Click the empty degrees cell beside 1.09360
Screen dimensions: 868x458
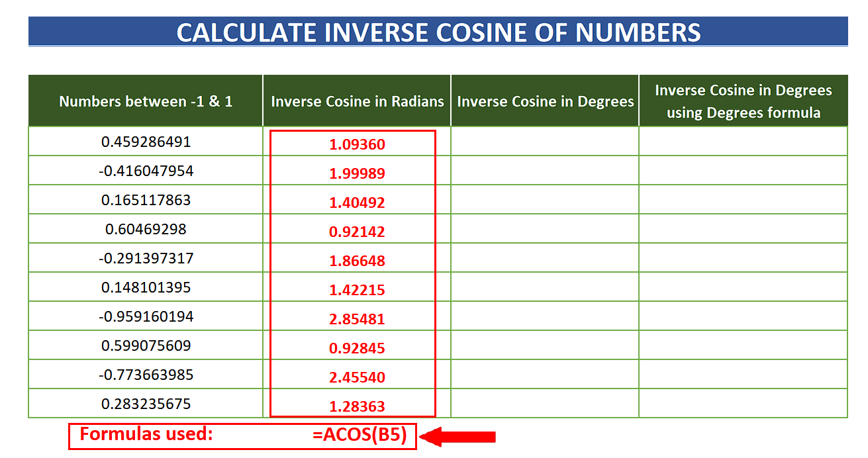pyautogui.click(x=544, y=141)
